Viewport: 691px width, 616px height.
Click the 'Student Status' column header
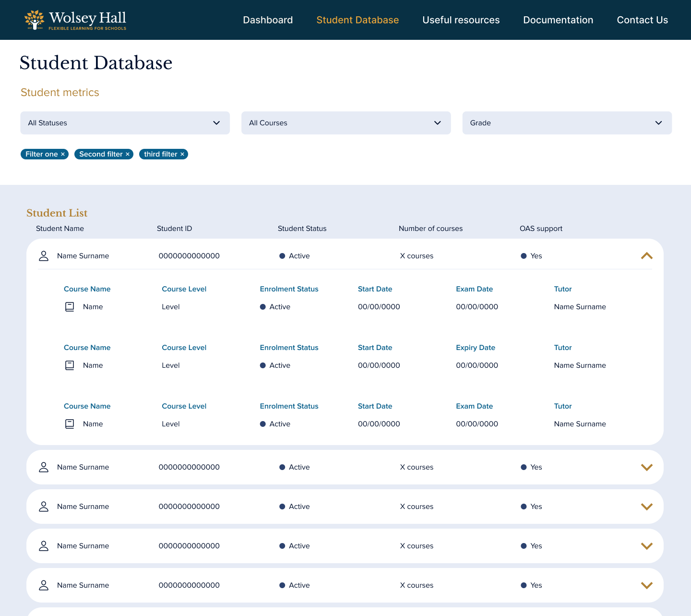click(302, 229)
